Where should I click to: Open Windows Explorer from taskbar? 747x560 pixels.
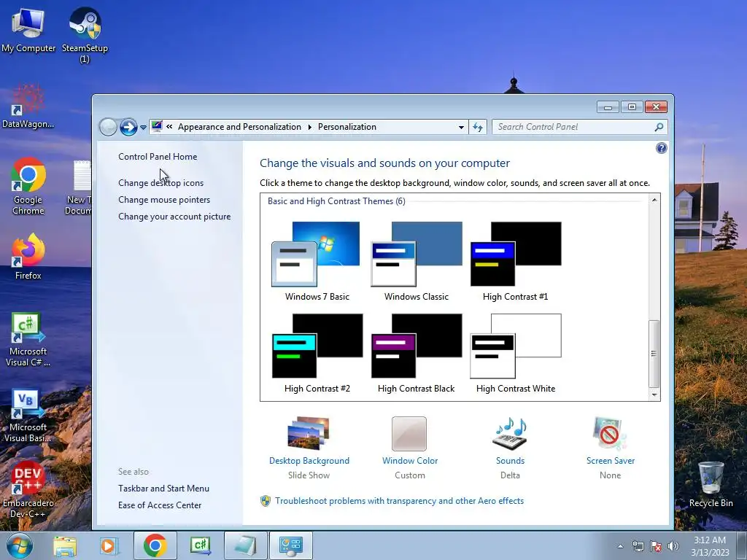[x=65, y=545]
